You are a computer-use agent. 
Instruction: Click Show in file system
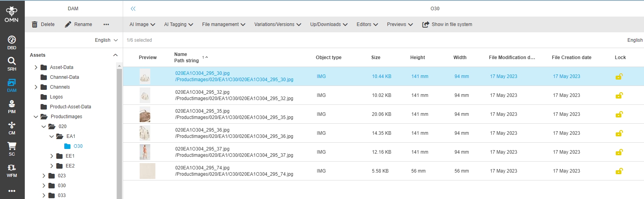point(447,24)
